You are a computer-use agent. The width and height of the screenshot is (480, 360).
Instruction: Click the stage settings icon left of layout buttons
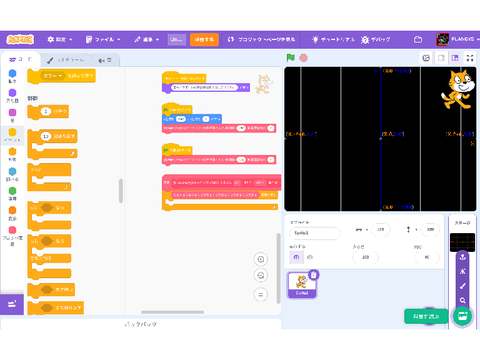click(426, 58)
